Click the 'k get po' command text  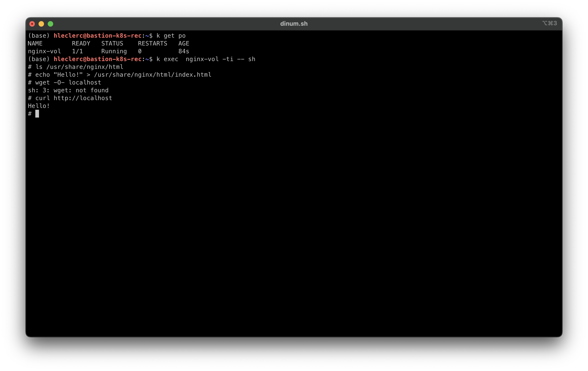(x=171, y=35)
